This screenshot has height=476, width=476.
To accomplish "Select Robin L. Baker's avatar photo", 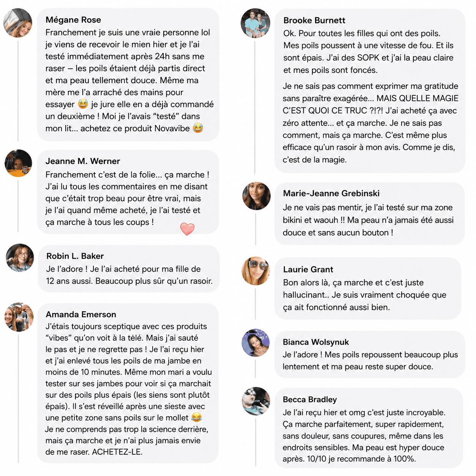I will 20,258.
